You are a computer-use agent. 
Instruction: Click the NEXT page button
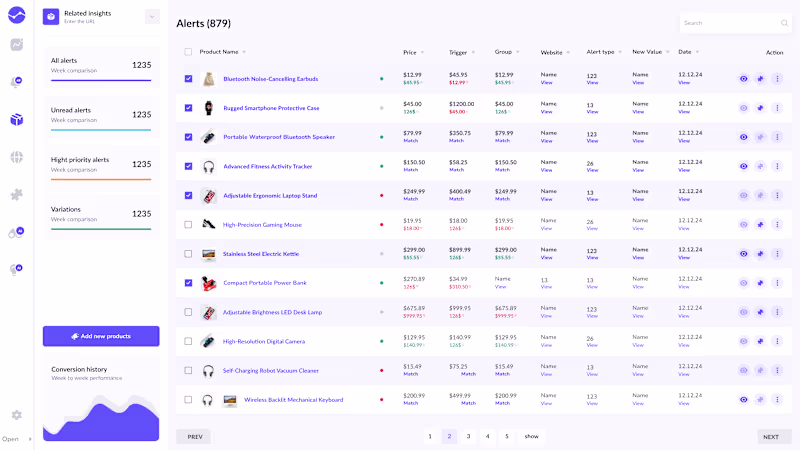(x=773, y=437)
